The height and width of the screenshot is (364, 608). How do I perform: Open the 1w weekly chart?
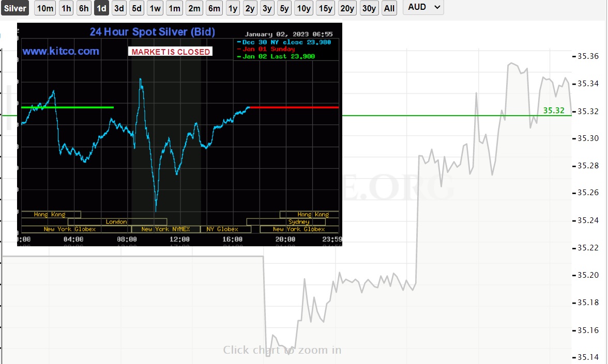[155, 8]
